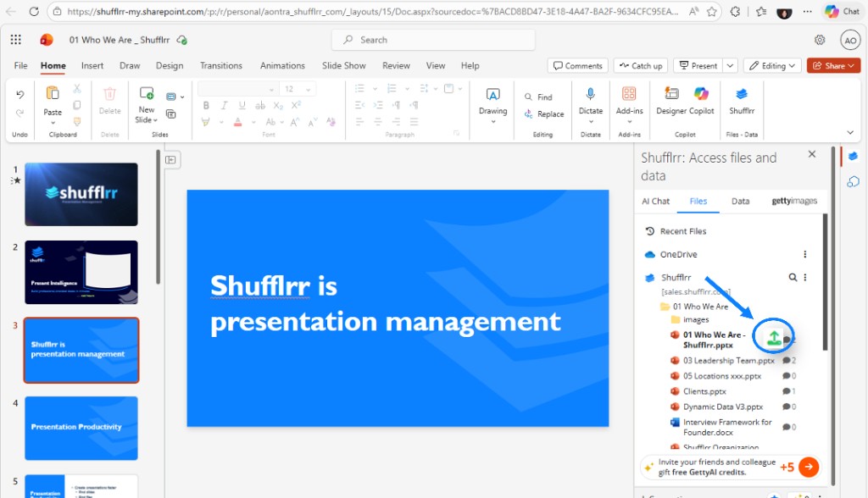Click in the Search box at the top
The width and height of the screenshot is (868, 498).
[434, 40]
